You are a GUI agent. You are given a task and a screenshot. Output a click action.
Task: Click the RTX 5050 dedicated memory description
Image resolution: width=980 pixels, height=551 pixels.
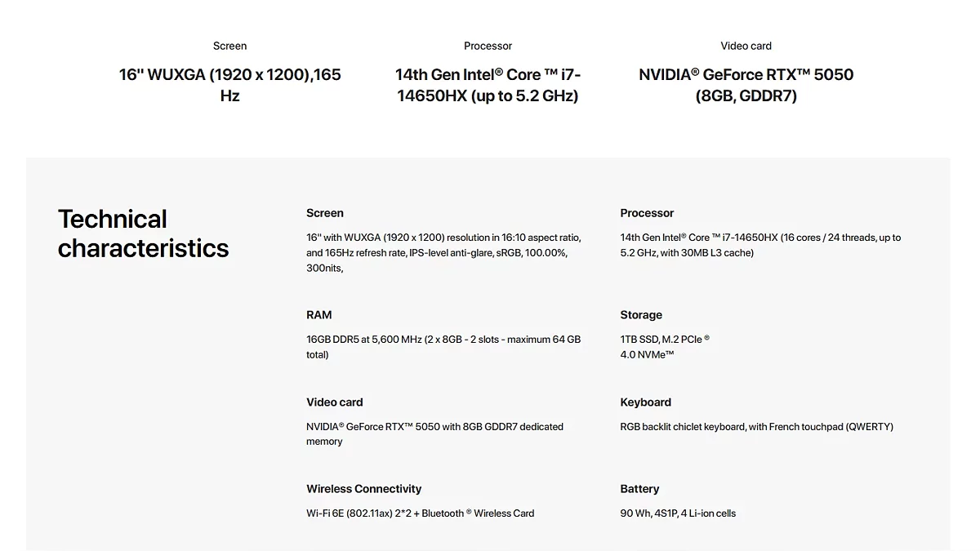click(434, 433)
